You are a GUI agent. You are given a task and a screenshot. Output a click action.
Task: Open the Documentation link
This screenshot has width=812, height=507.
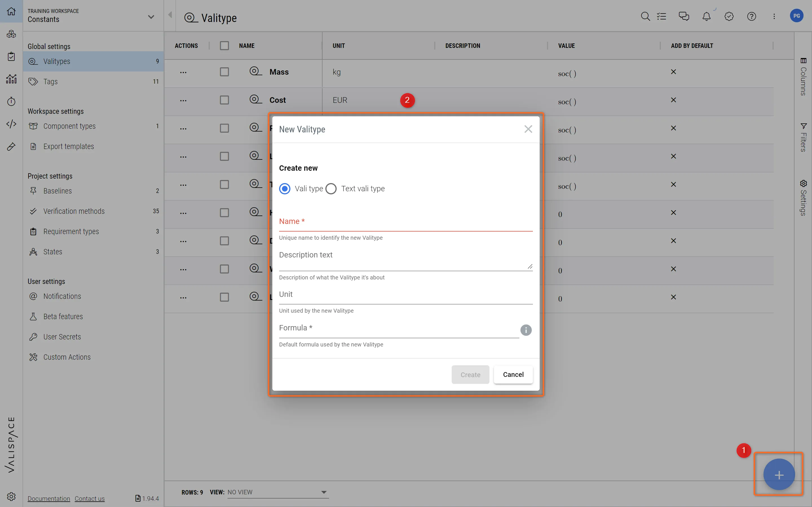tap(49, 498)
